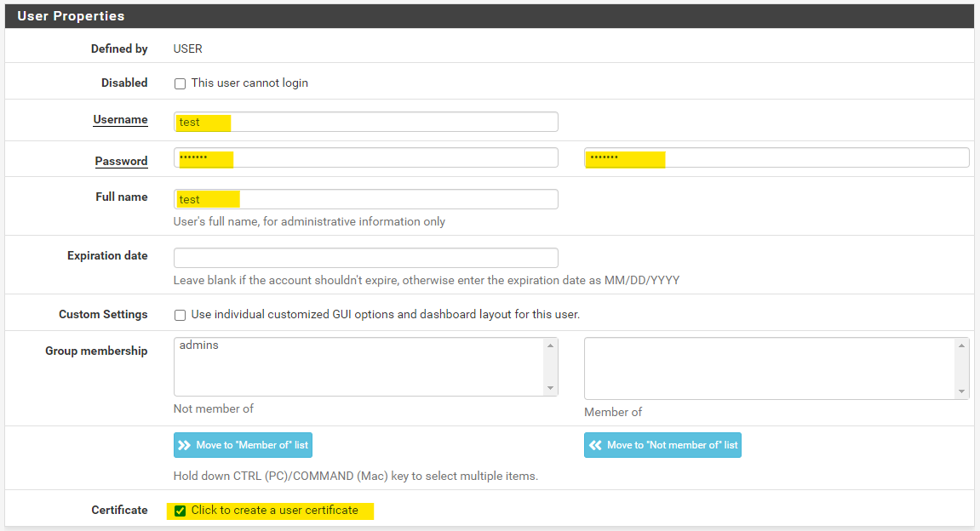Click the underlined Password label
This screenshot has width=980, height=531.
[121, 161]
